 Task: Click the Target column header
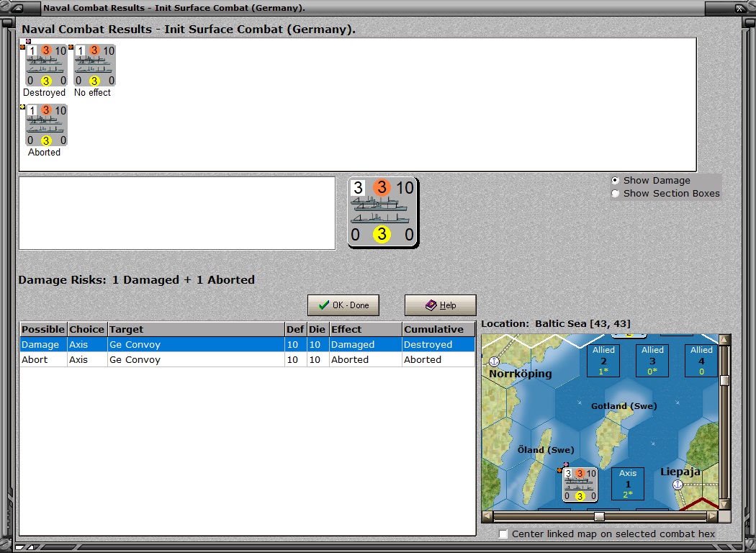point(197,329)
